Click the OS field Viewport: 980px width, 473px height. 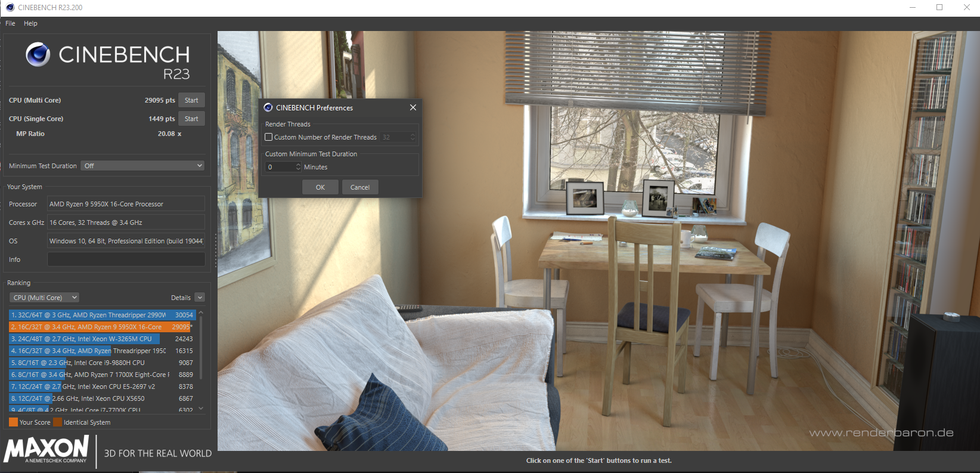click(x=126, y=241)
